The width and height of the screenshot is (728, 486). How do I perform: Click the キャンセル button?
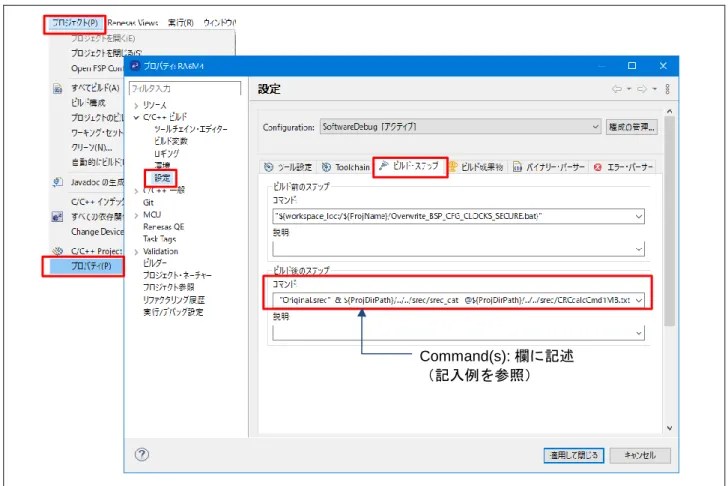(x=640, y=455)
